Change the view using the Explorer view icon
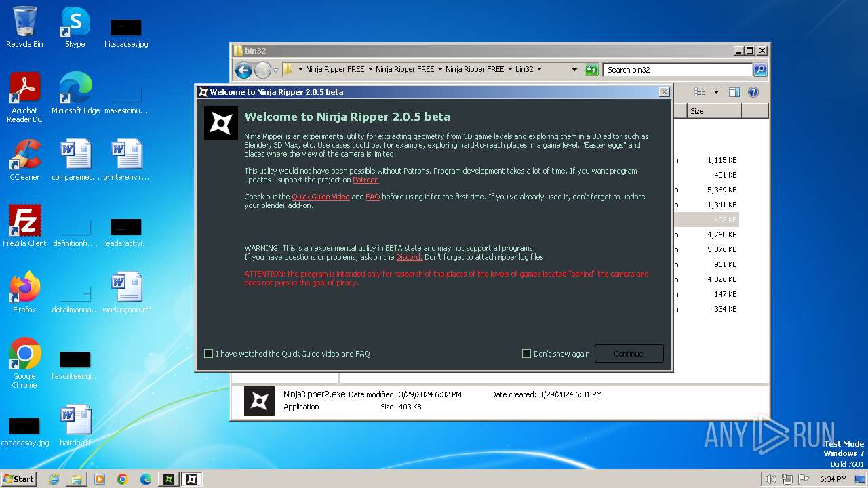The height and width of the screenshot is (488, 868). (x=700, y=92)
